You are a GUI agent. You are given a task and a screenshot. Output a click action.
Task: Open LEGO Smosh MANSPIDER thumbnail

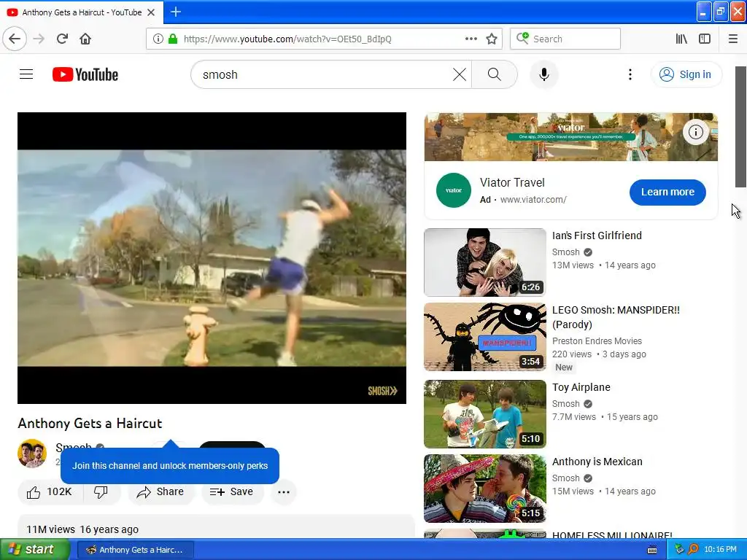(485, 337)
